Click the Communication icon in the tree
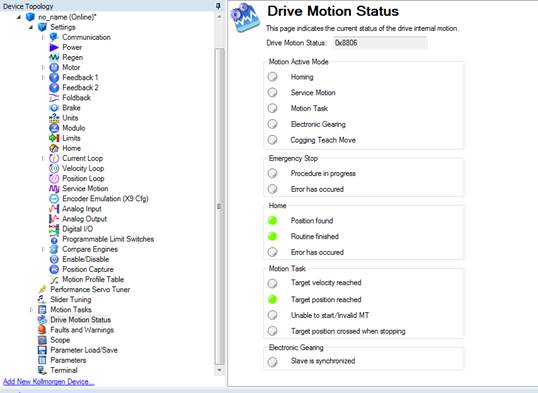The image size is (538, 393). pyautogui.click(x=54, y=37)
